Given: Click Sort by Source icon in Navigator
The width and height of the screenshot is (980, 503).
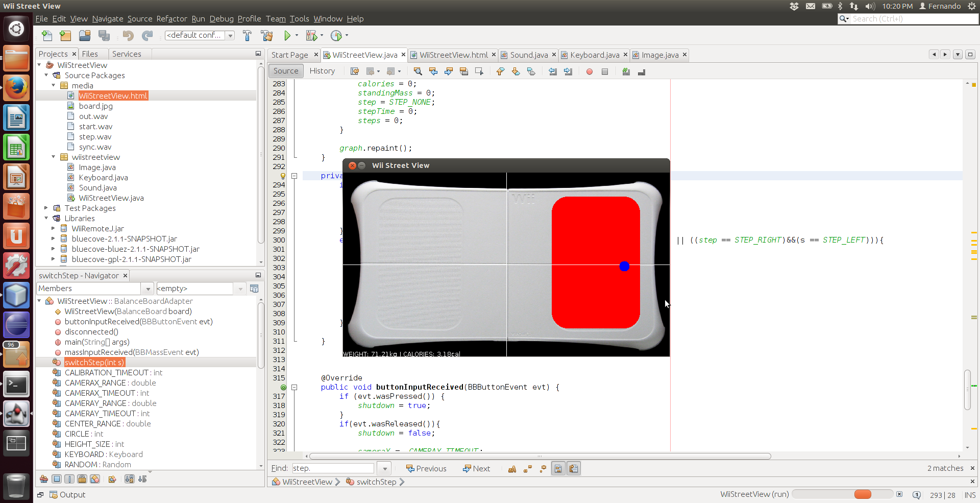Looking at the screenshot, I should coord(142,479).
